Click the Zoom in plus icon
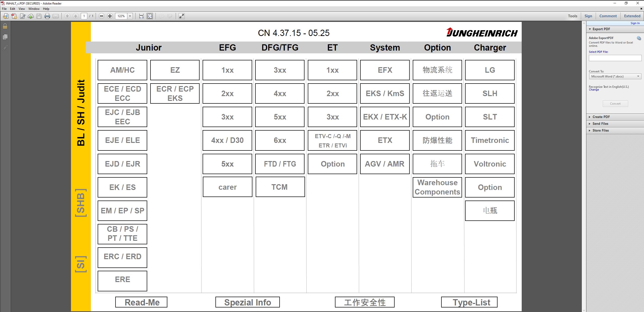This screenshot has height=312, width=644. [x=110, y=16]
